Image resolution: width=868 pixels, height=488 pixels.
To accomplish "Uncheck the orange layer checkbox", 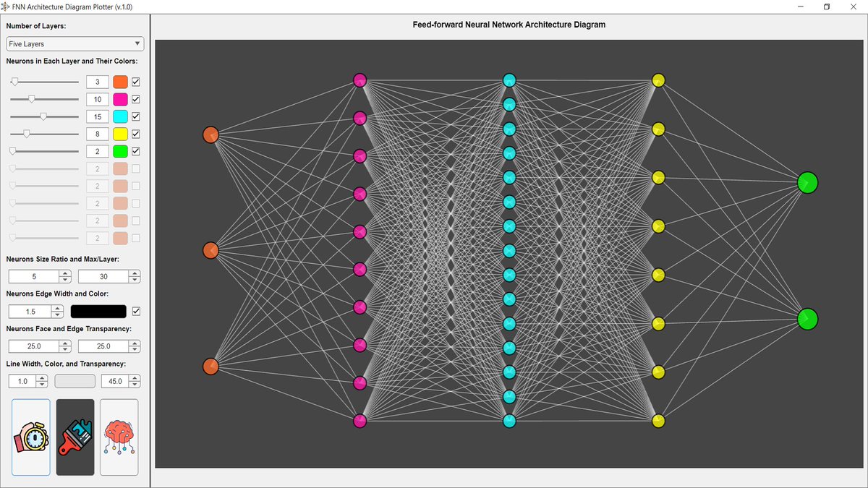I will (136, 82).
